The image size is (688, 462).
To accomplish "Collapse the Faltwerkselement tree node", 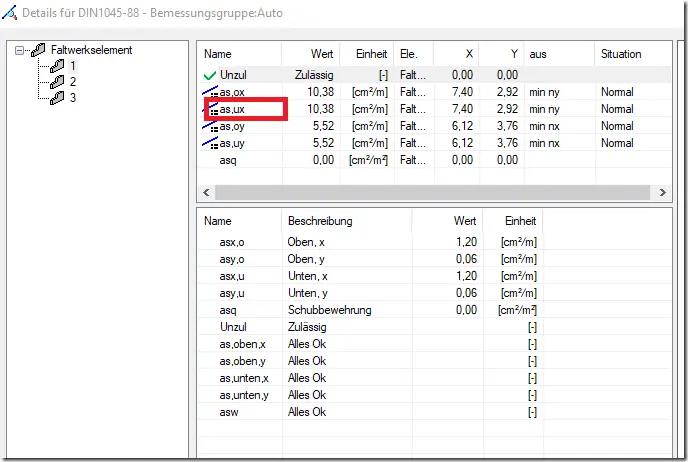I will click(x=19, y=50).
